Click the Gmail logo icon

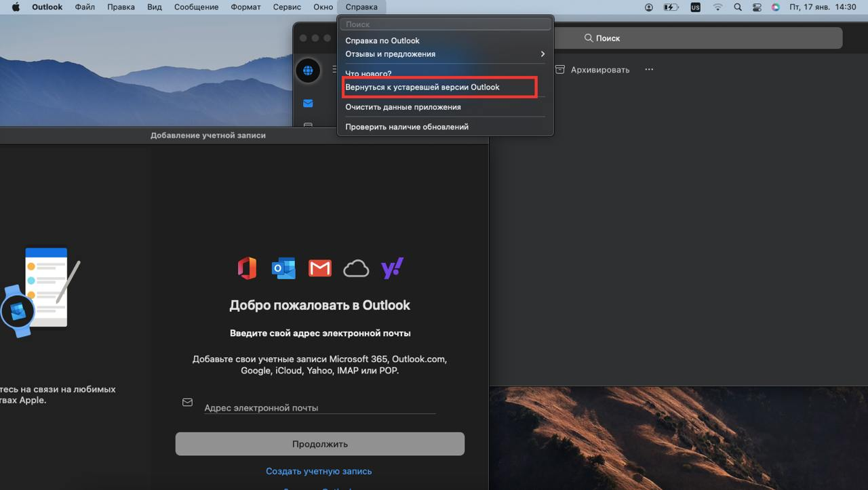320,268
